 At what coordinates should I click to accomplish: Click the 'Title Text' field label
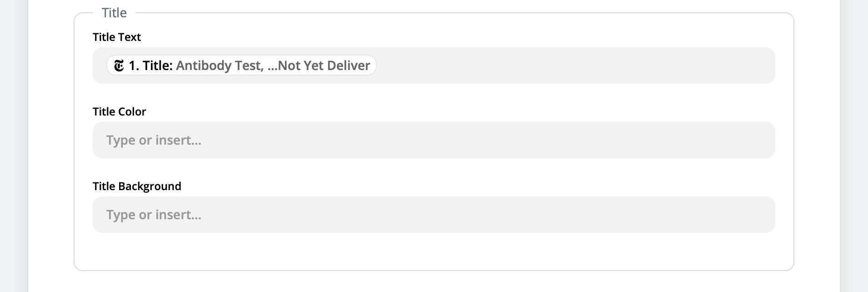(x=117, y=37)
